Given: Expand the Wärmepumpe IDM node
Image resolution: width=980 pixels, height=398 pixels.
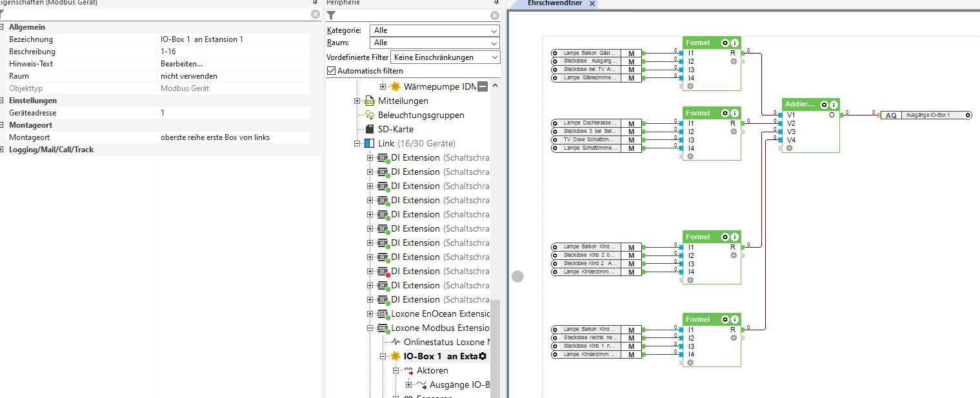Looking at the screenshot, I should [x=383, y=86].
